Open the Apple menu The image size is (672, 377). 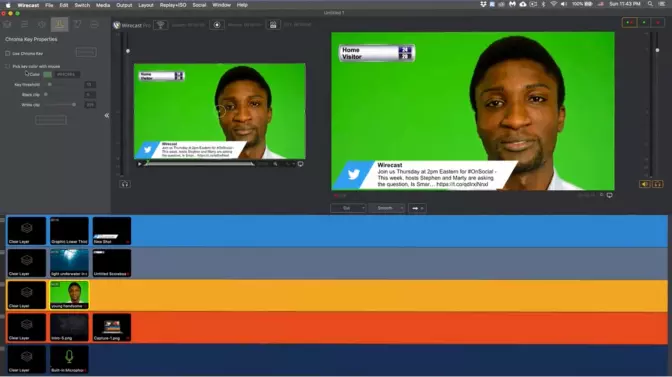pos(8,5)
